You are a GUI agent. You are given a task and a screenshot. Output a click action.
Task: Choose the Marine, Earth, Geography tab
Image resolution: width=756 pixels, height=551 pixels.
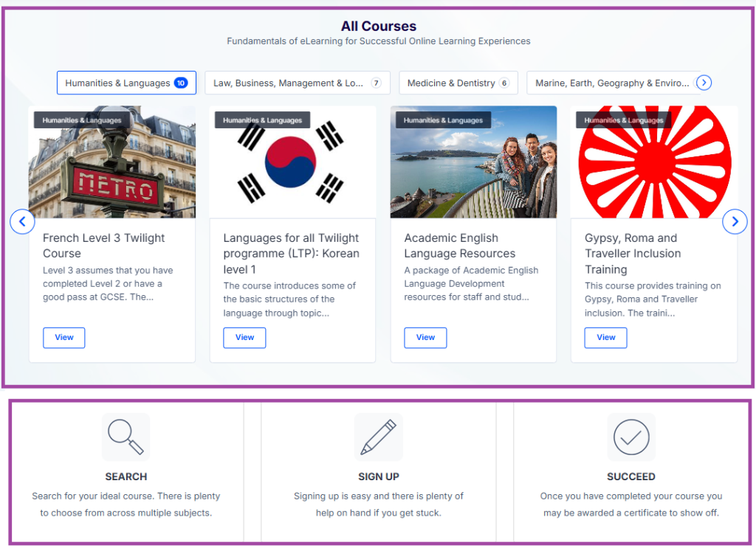point(612,83)
